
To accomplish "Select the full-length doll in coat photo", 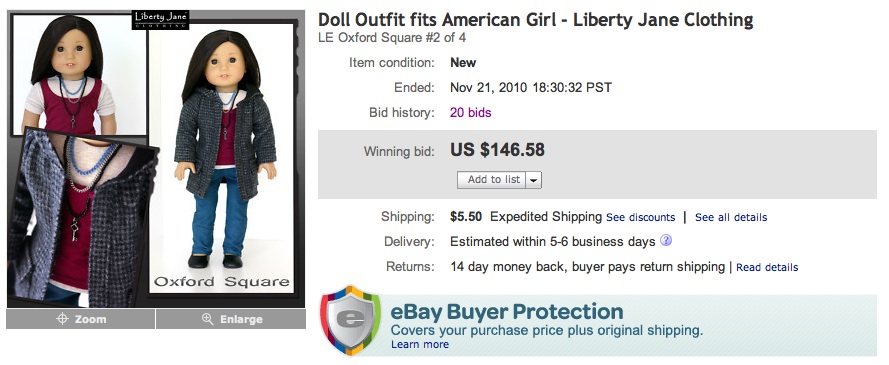I will 223,159.
